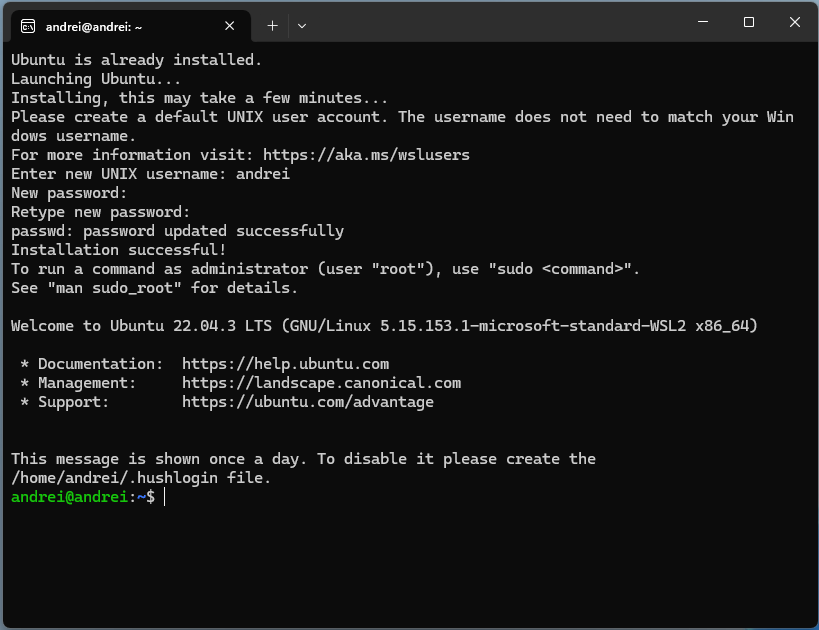
Task: Click the 'Installation successful!' message line
Action: [119, 250]
